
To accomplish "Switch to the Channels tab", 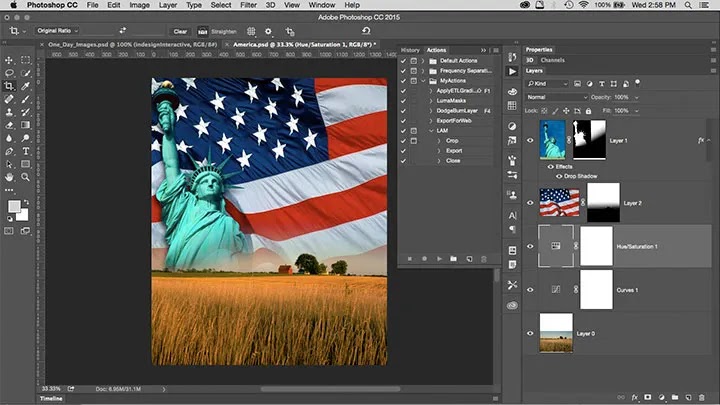I will pyautogui.click(x=552, y=60).
